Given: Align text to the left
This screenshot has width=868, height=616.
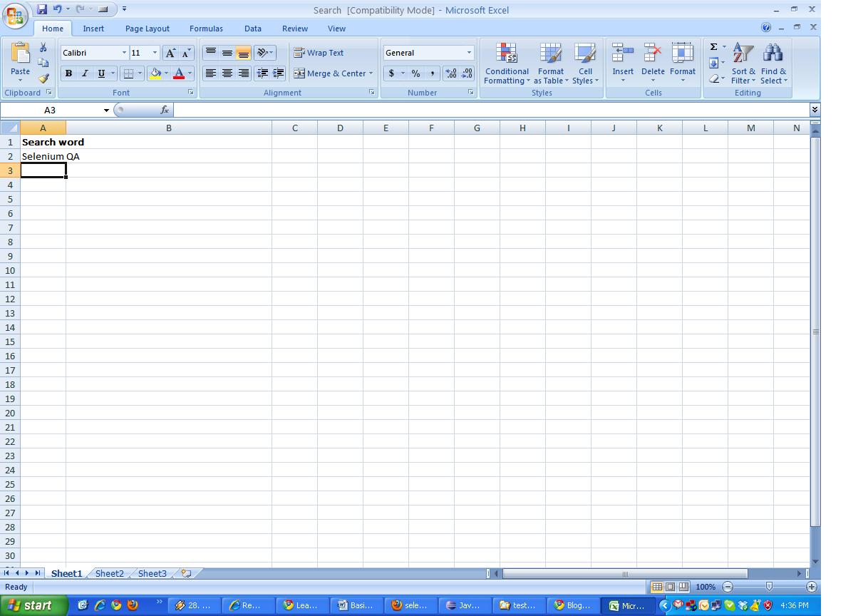Looking at the screenshot, I should click(211, 73).
